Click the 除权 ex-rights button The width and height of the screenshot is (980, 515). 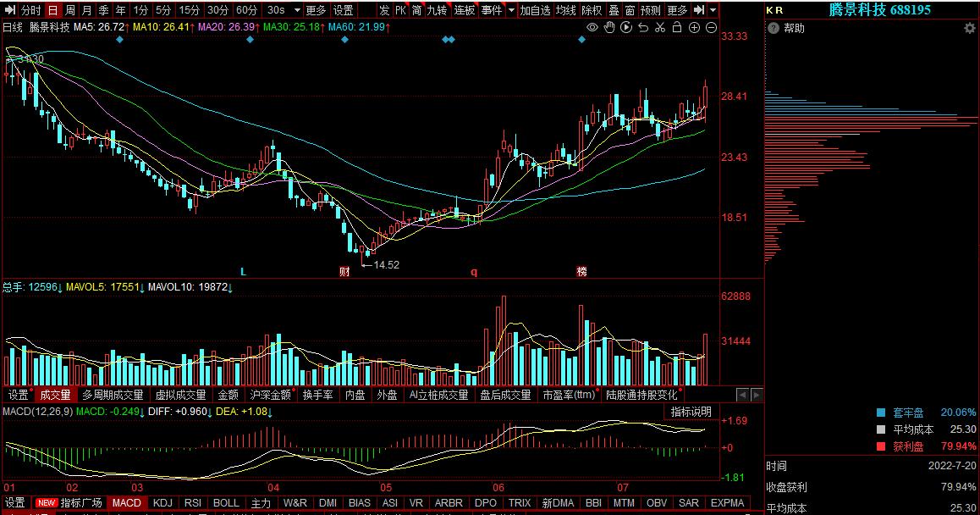tap(592, 10)
